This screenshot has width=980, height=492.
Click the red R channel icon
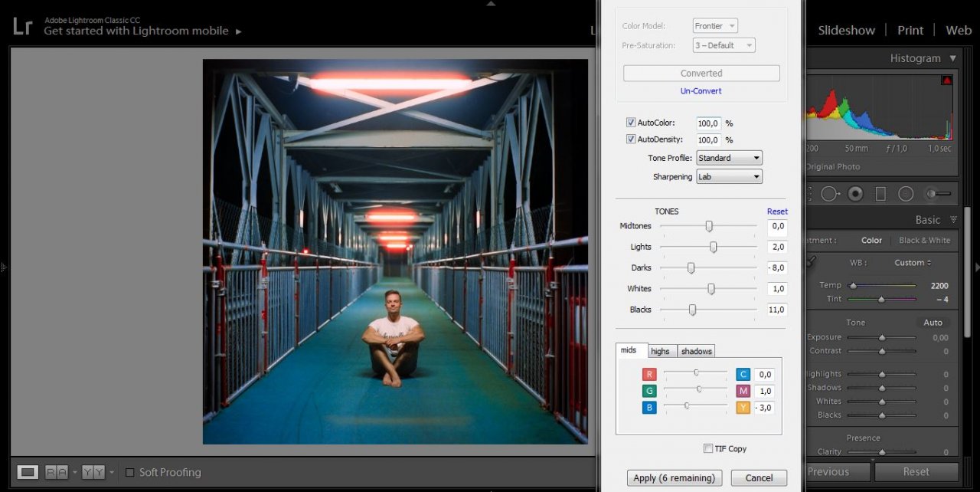point(649,375)
